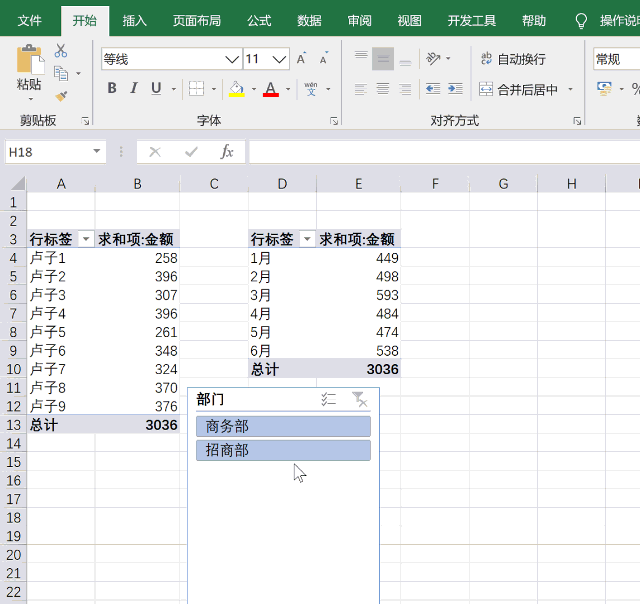Switch to the 开发工具 tab

click(x=471, y=20)
